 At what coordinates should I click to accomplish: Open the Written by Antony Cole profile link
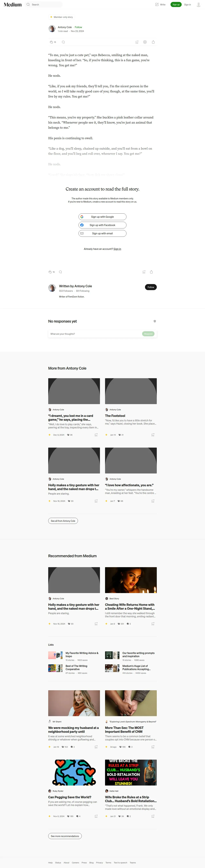(75, 286)
